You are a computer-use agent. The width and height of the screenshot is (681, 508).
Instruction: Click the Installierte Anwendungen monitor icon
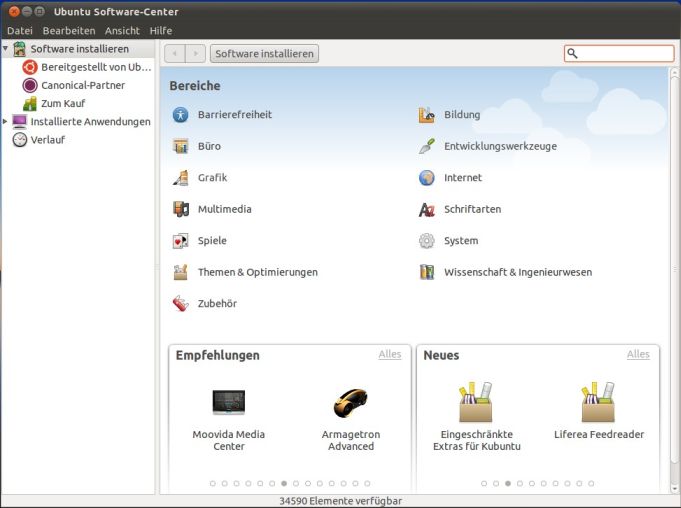tap(20, 122)
